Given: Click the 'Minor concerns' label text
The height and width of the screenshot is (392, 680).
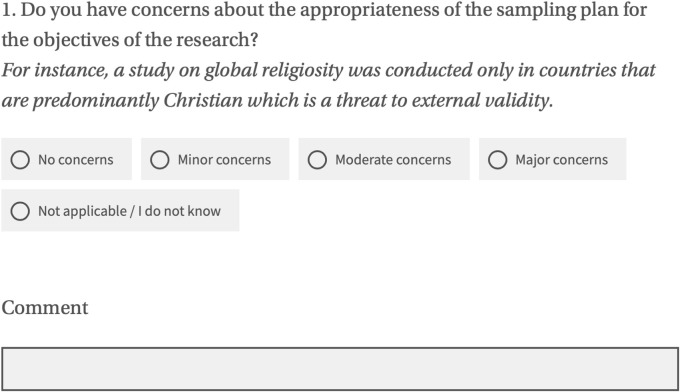Looking at the screenshot, I should pos(224,160).
